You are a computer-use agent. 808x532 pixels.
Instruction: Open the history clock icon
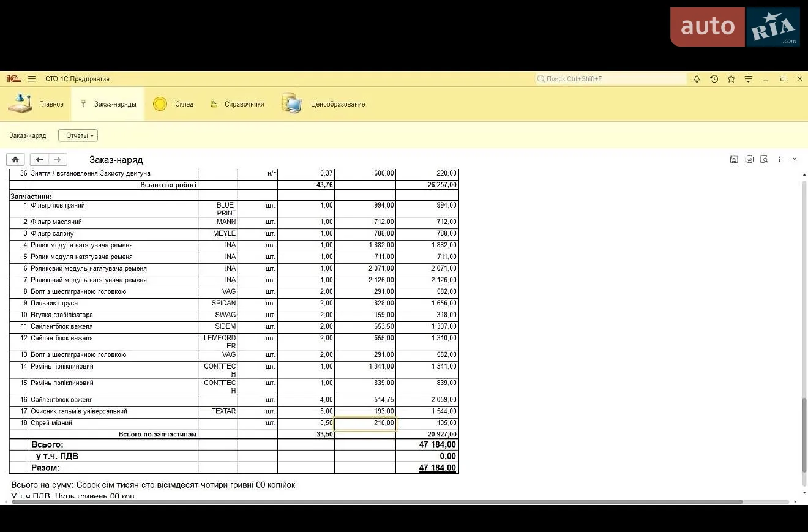714,79
